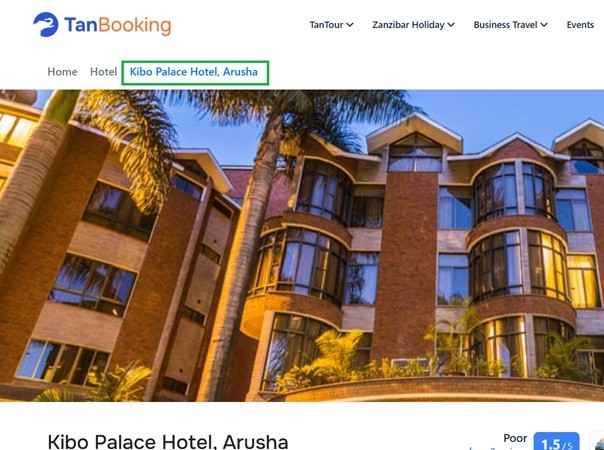This screenshot has height=450, width=604.
Task: Click the Kibo Palace Hotel, Arusha heading
Action: click(x=168, y=442)
